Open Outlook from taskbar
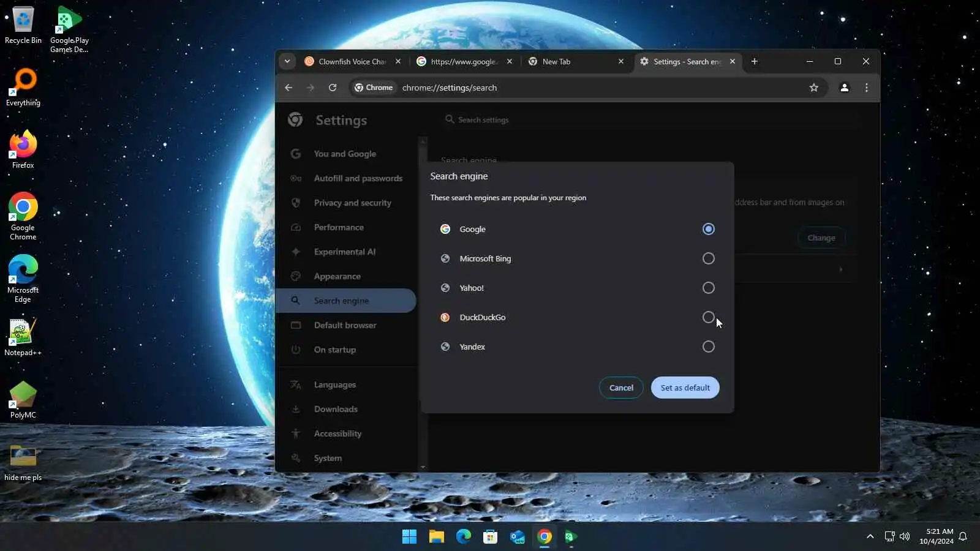 (517, 537)
